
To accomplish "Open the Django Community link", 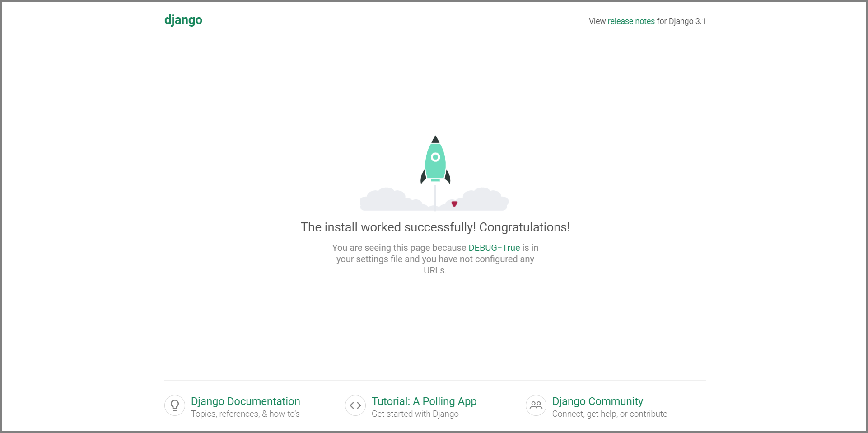I will click(x=597, y=401).
